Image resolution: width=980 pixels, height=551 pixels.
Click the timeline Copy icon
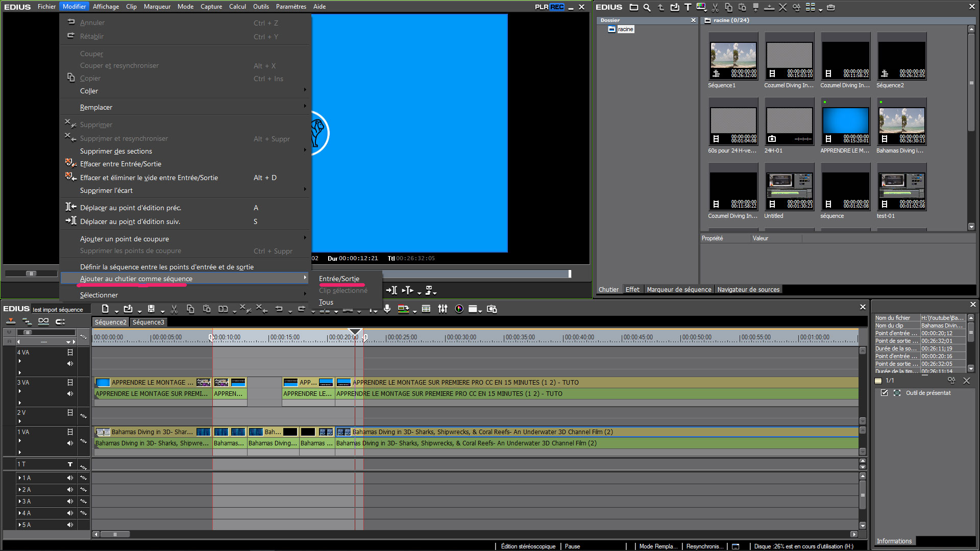coord(190,309)
